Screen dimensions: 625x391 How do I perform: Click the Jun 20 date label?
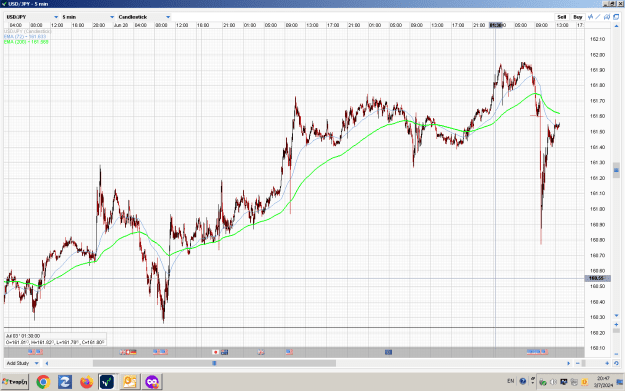click(x=120, y=25)
